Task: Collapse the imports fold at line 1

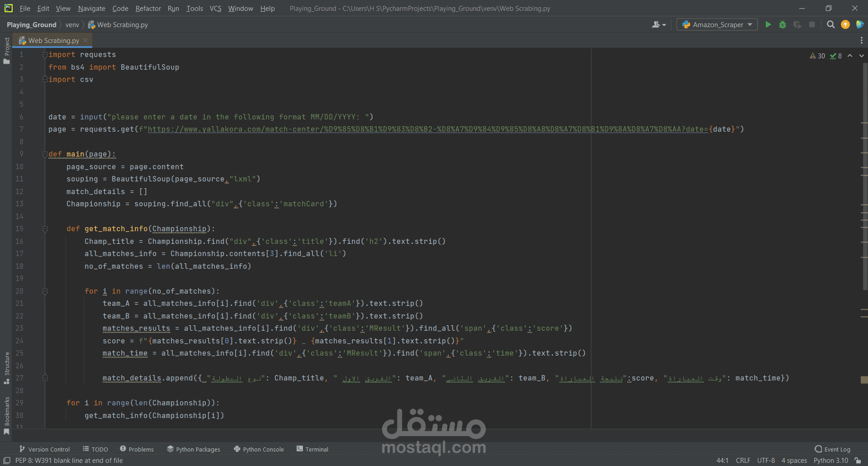Action: click(x=45, y=55)
